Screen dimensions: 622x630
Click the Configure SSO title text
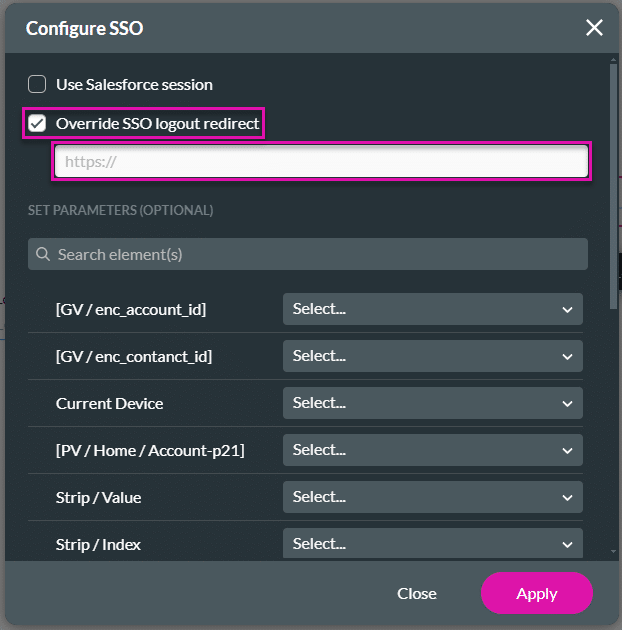84,28
